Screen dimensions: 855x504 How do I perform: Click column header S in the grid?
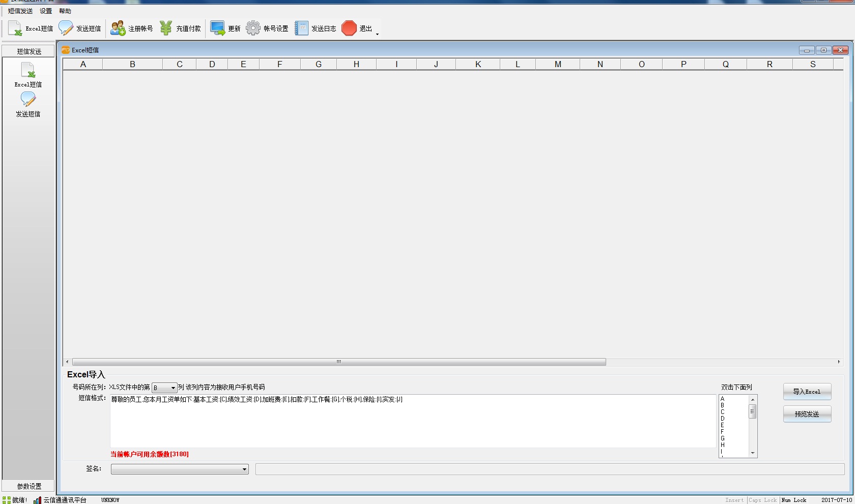pyautogui.click(x=813, y=64)
